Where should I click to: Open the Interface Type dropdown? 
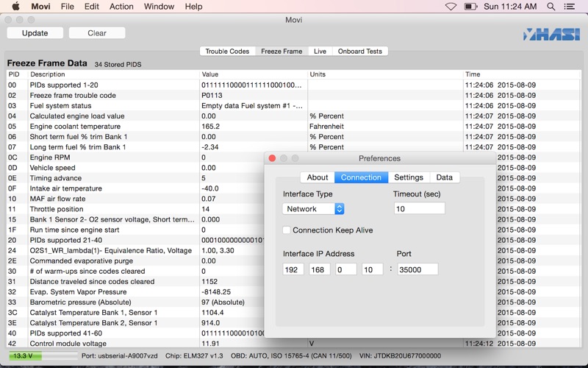[313, 209]
